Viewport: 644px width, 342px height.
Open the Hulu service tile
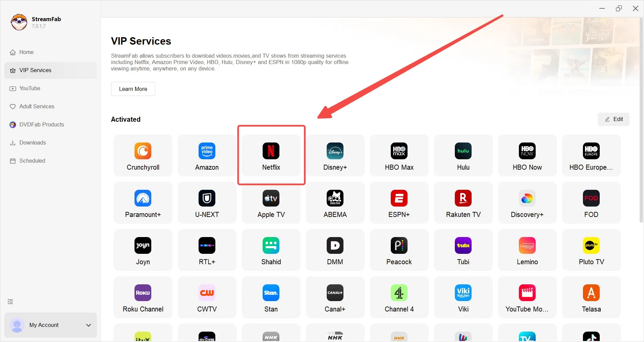point(463,156)
